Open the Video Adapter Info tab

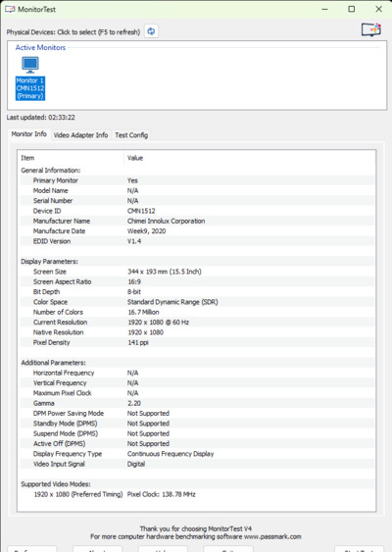[81, 135]
